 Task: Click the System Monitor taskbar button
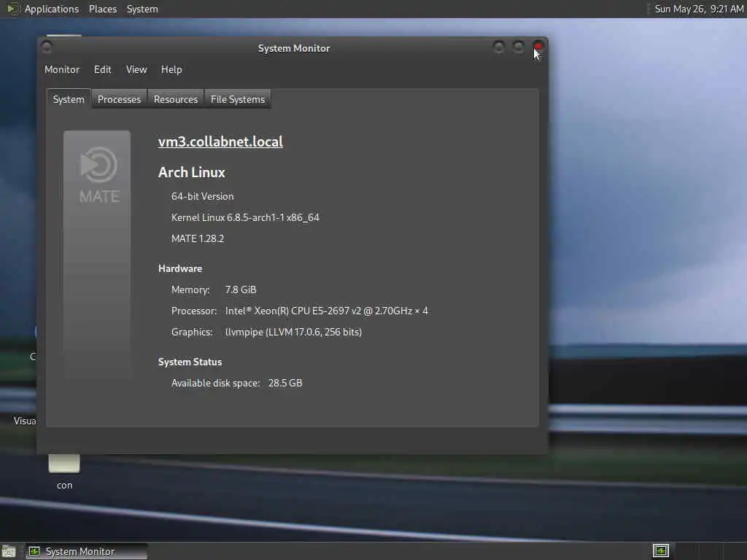86,551
